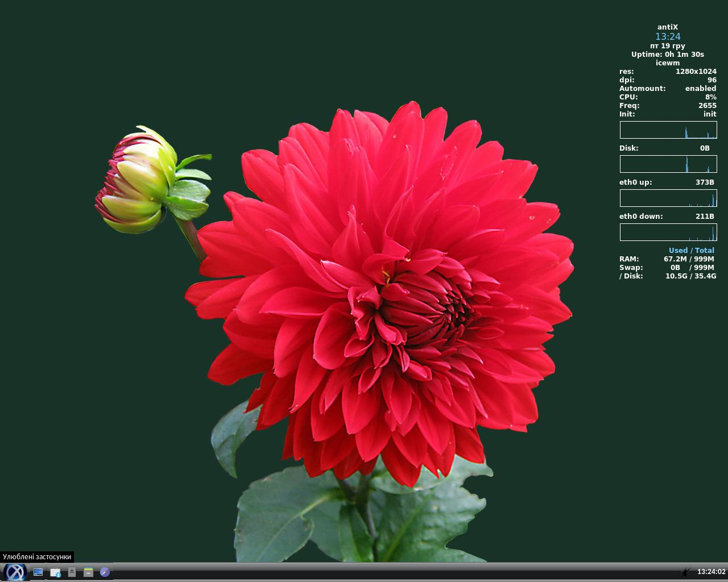The width and height of the screenshot is (728, 582).
Task: Click the muted speaker volume tray icon
Action: pos(686,572)
